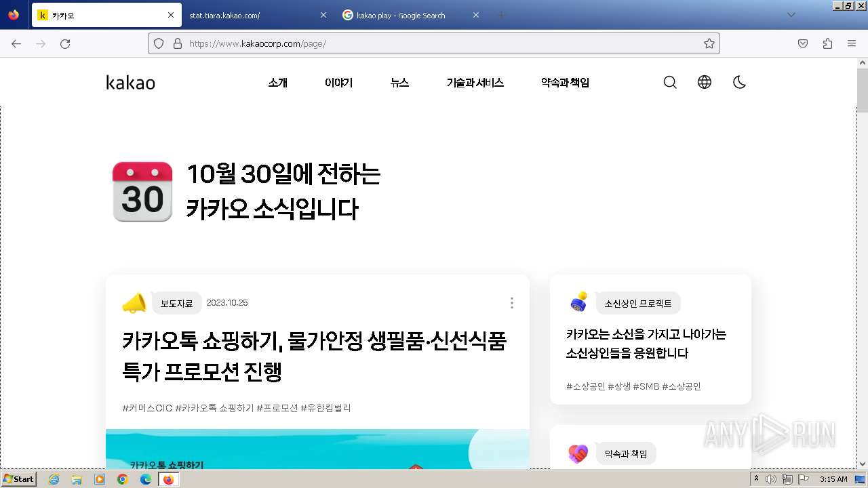Open a new tab with plus button
Screen dimensions: 868x488
tap(502, 15)
